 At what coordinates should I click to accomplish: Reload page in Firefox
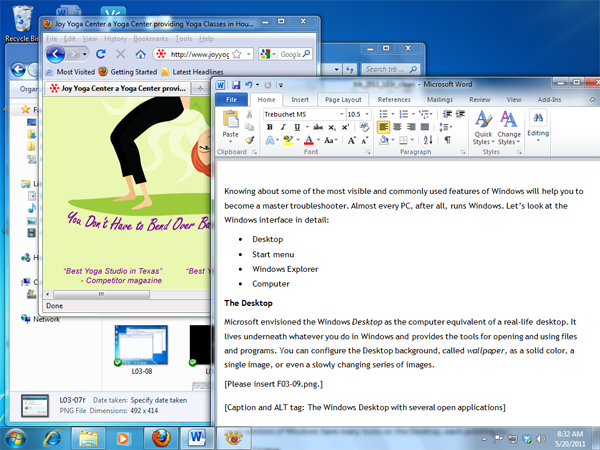[101, 54]
